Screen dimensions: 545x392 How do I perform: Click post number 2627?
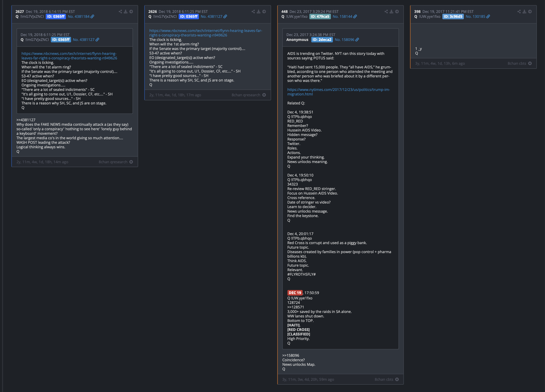(x=20, y=11)
